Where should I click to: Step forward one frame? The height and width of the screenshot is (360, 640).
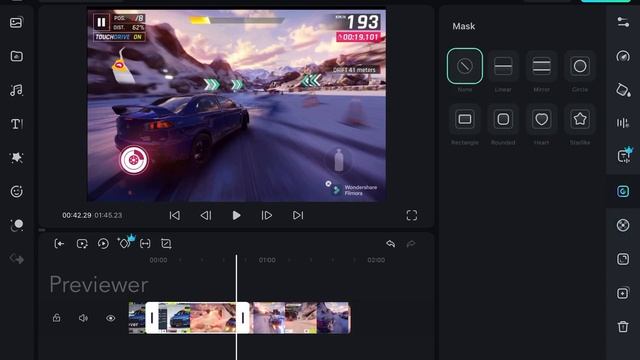[267, 215]
